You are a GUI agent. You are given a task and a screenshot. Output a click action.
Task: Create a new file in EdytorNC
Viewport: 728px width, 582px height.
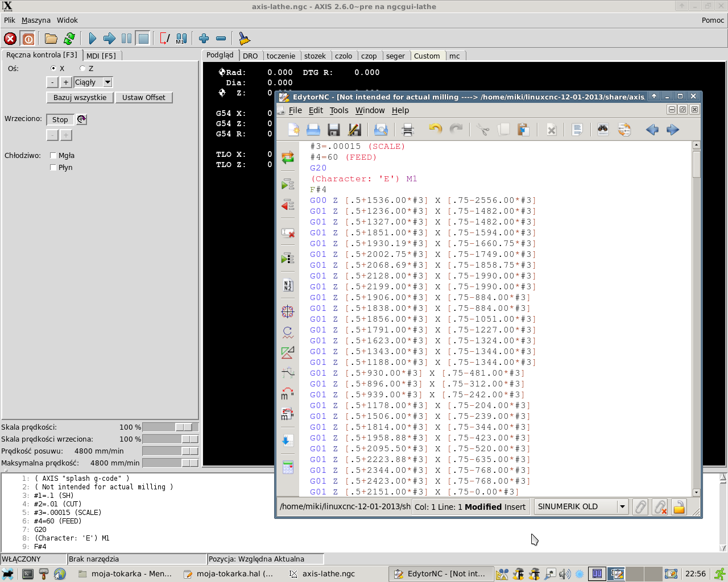click(x=293, y=130)
